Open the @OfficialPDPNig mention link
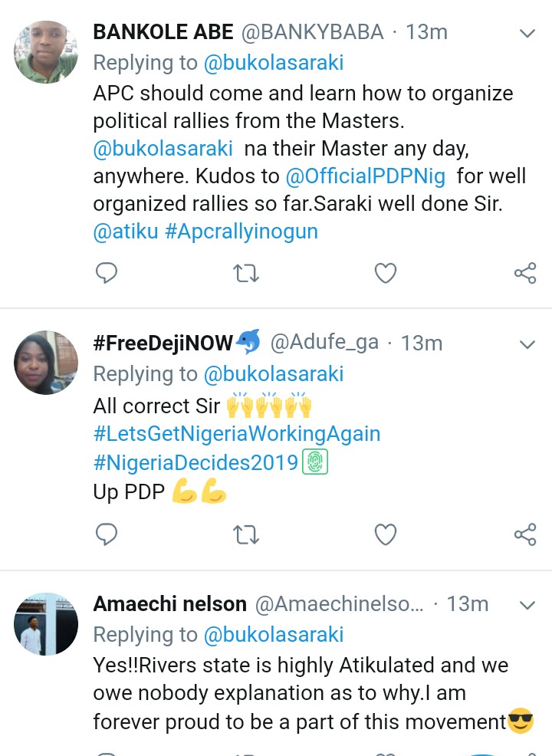 tap(365, 176)
